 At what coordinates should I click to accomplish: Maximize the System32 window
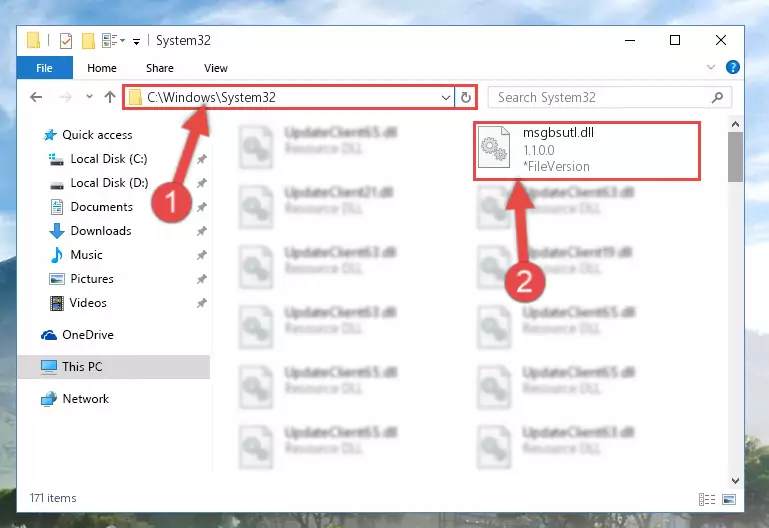point(675,40)
